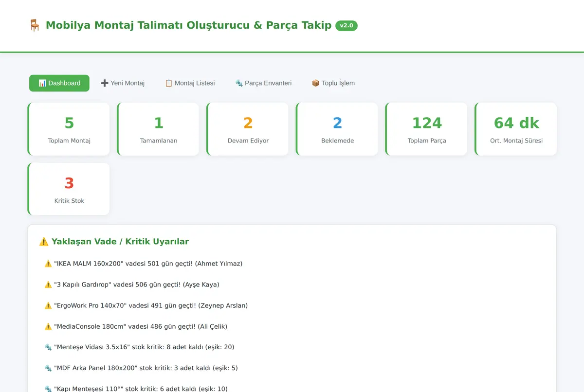Screen dimensions: 584x392
Task: Click the v2.0 version badge
Action: [347, 26]
